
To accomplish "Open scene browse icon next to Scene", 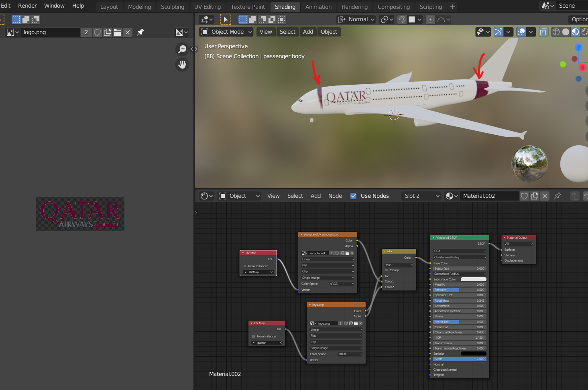I will 547,6.
